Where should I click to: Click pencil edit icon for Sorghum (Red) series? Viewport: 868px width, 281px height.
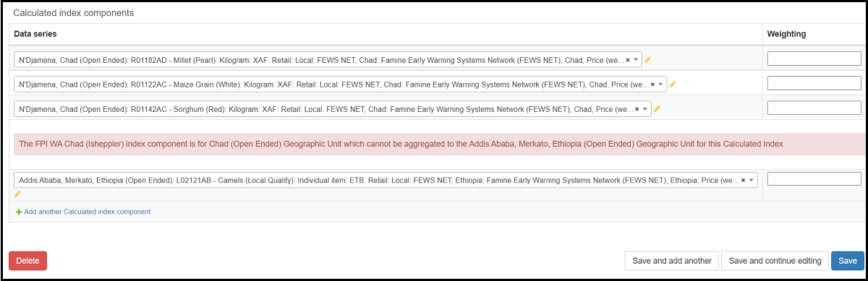pyautogui.click(x=657, y=109)
